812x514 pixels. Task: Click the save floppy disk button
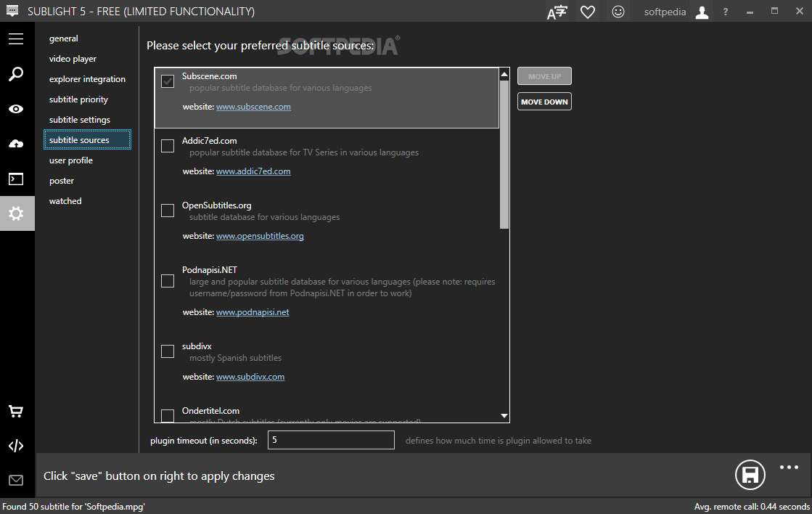[750, 475]
